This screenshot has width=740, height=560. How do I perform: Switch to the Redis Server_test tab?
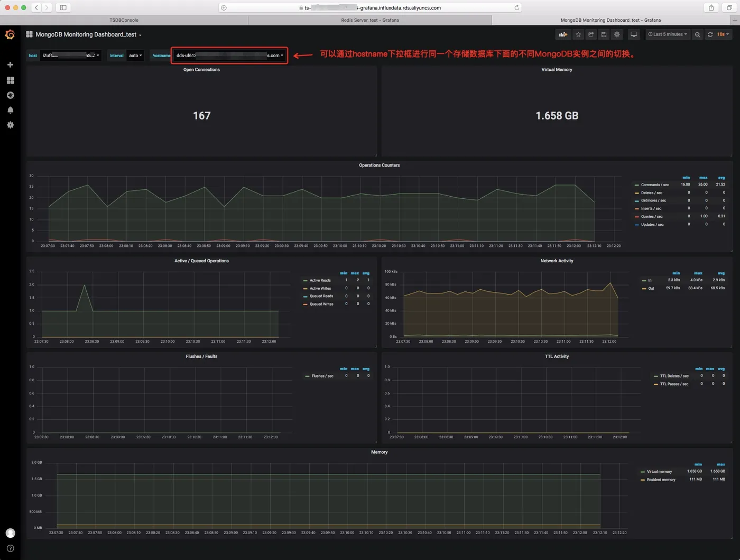coord(370,20)
